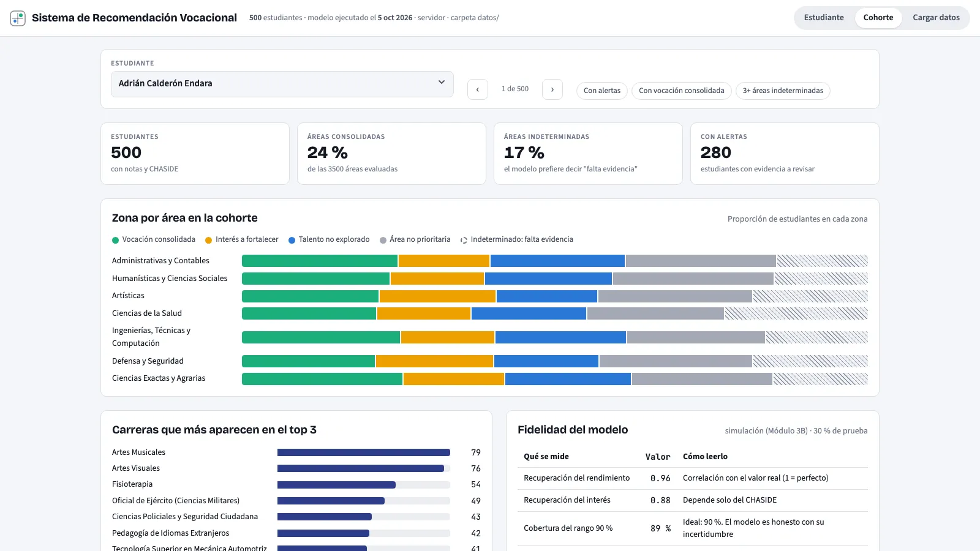Click the Artes Musicales bar
Screen dimensions: 980x551
coord(364,452)
